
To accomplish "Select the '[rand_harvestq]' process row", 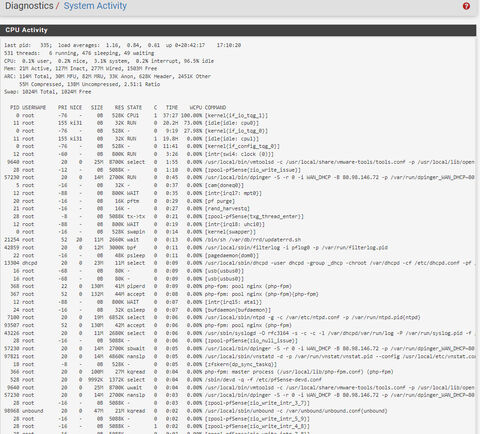I will 130,208.
